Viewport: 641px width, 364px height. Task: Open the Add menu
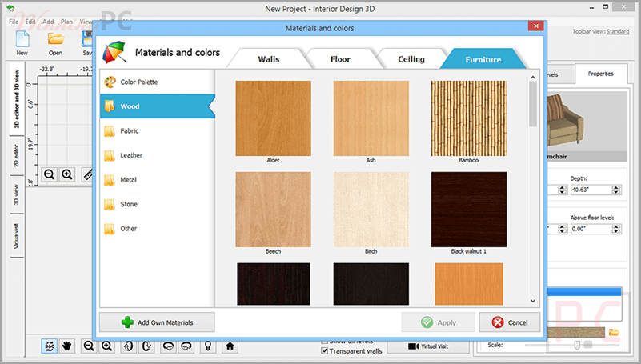tap(48, 22)
